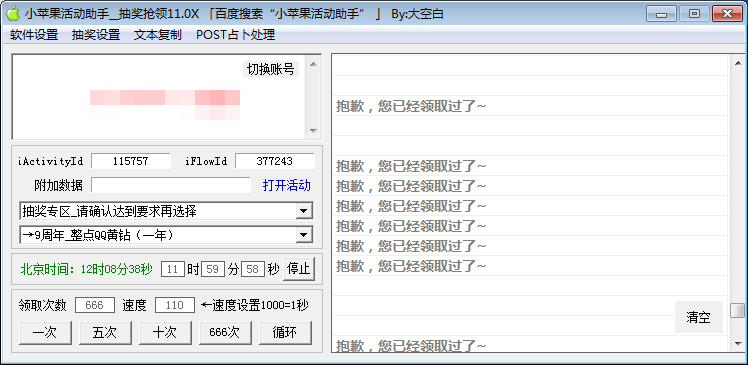This screenshot has width=748, height=365.
Task: Click the account box scroll up arrow
Action: pos(313,64)
